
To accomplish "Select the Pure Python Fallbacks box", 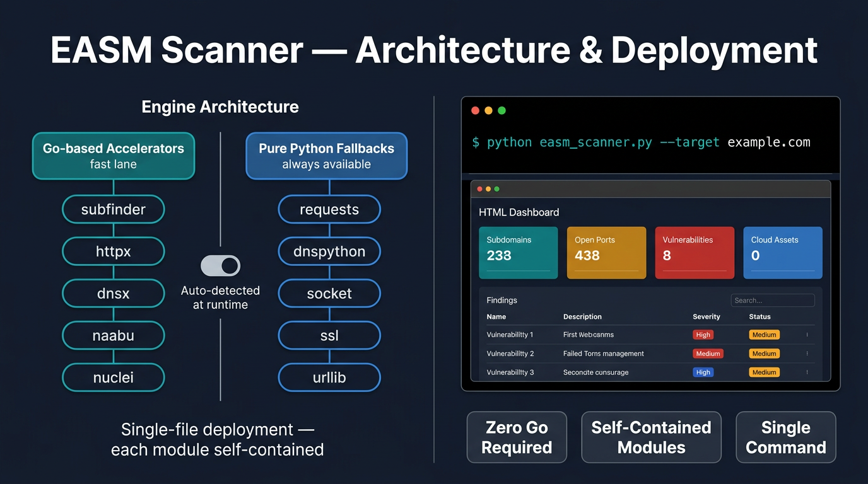I will point(326,156).
